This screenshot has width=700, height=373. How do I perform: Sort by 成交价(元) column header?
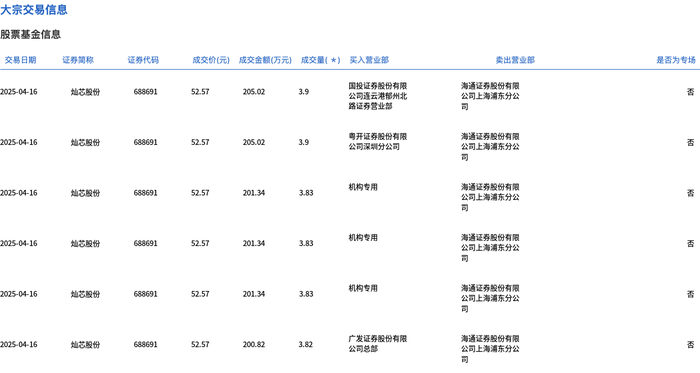pos(211,60)
